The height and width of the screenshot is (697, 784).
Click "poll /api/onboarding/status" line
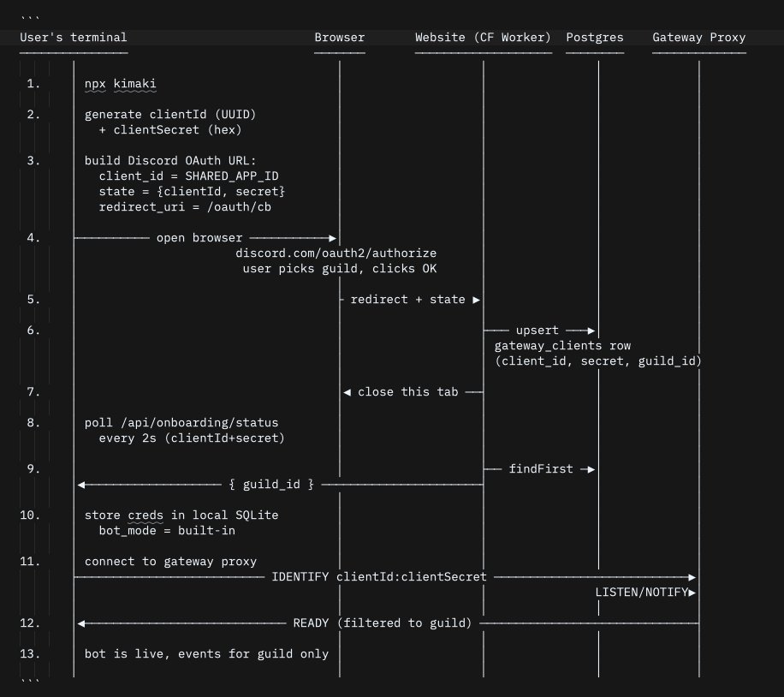click(x=181, y=423)
